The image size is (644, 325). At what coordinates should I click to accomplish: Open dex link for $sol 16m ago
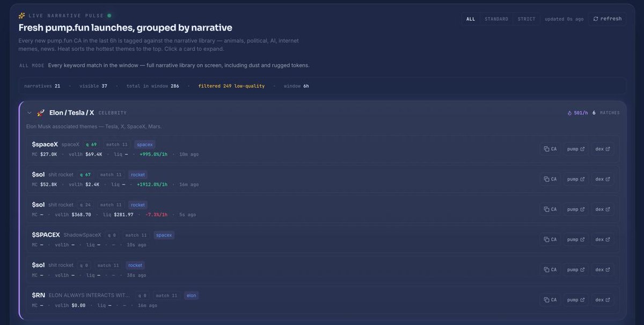click(x=603, y=179)
